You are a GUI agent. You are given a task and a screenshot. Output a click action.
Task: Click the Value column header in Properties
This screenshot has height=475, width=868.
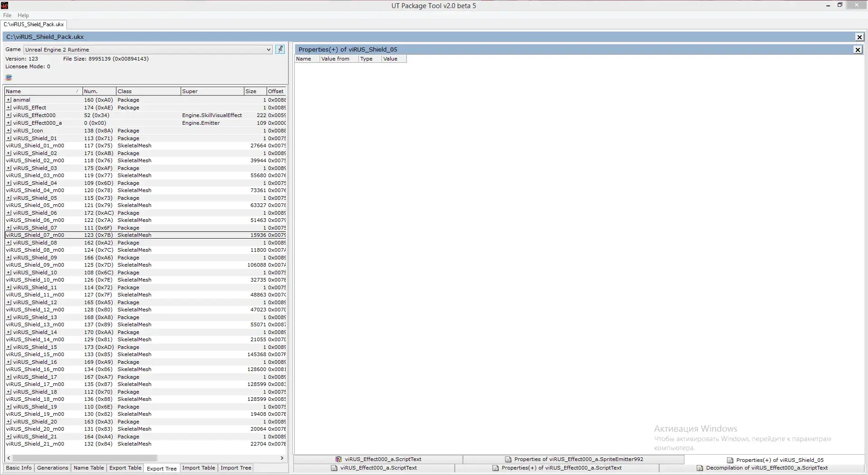tap(394, 59)
